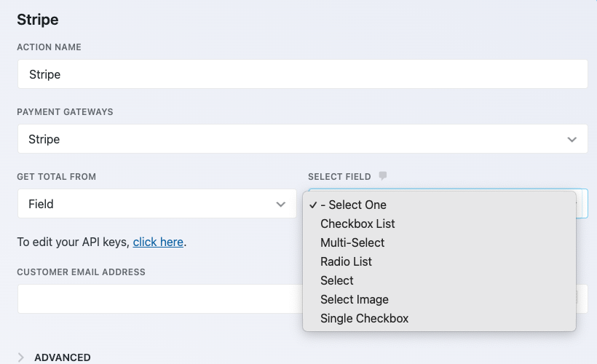597x364 pixels.
Task: Choose Multi-Select from the list
Action: click(x=439, y=242)
